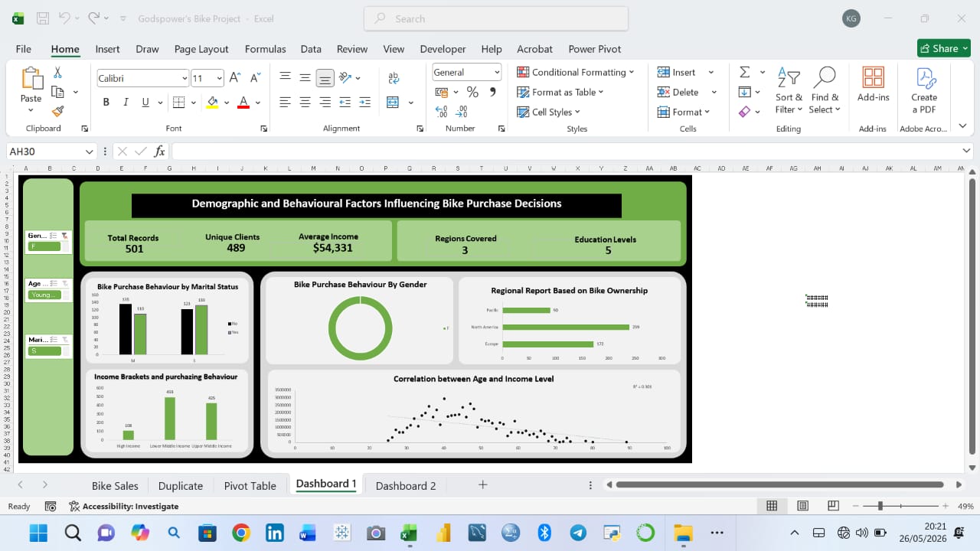Screen dimensions: 980x551
Task: Click the Borders icon
Action: click(178, 103)
